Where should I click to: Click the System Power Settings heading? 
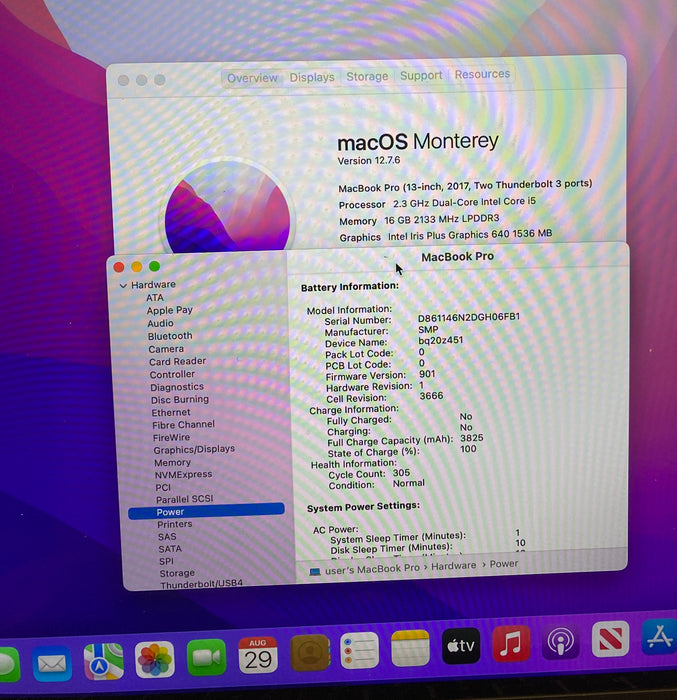(364, 507)
